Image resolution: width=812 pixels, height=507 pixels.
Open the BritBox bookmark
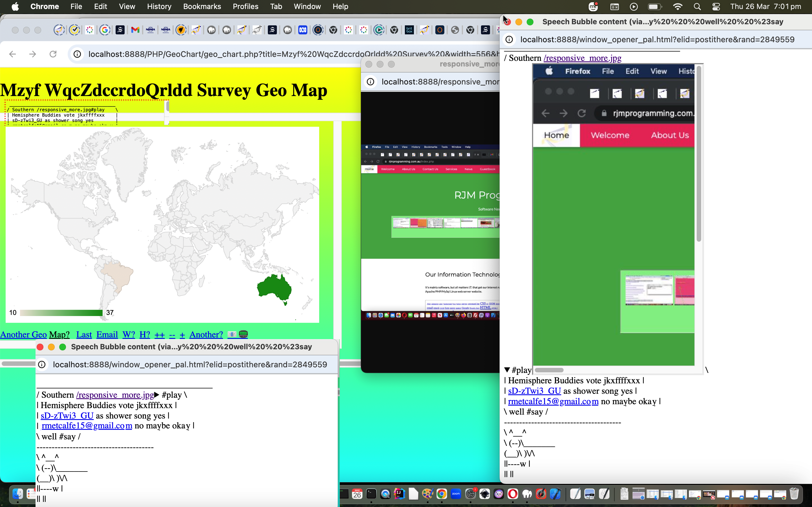click(x=409, y=30)
